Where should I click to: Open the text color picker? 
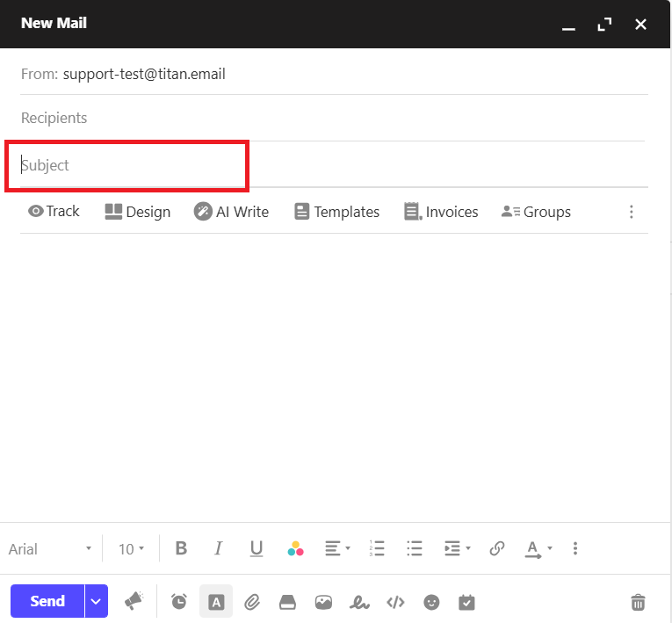click(x=296, y=549)
